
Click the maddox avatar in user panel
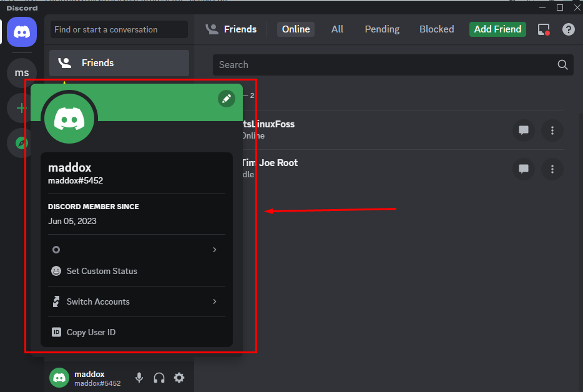tap(59, 378)
